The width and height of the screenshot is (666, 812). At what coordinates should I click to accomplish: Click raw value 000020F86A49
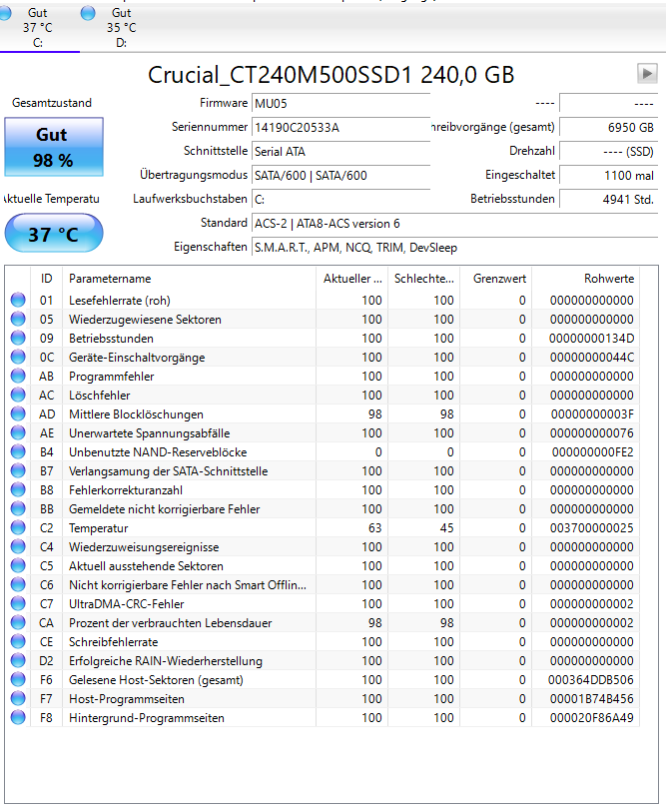point(591,718)
